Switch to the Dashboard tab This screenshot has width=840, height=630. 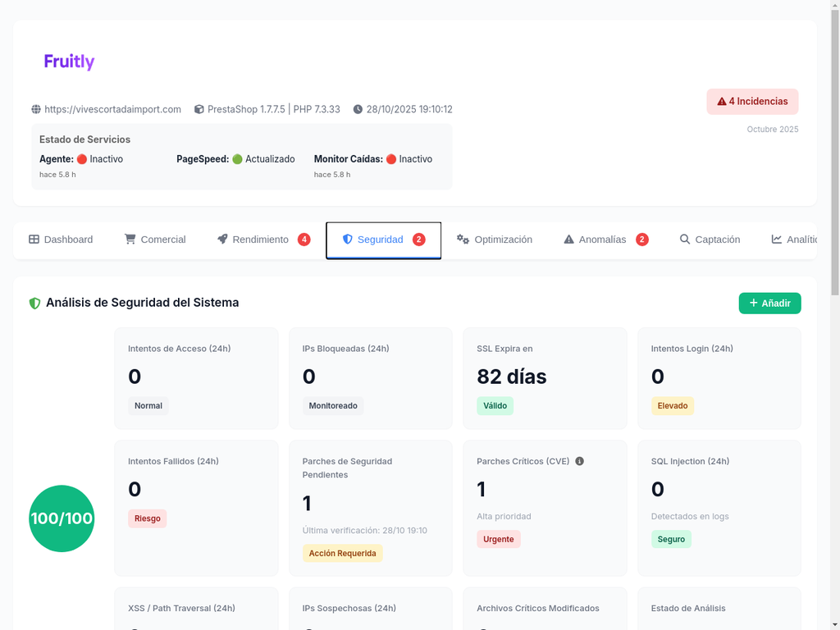(61, 240)
